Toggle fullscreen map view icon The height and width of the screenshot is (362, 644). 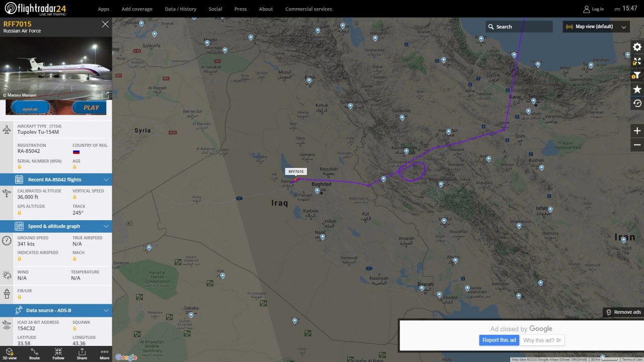(637, 61)
